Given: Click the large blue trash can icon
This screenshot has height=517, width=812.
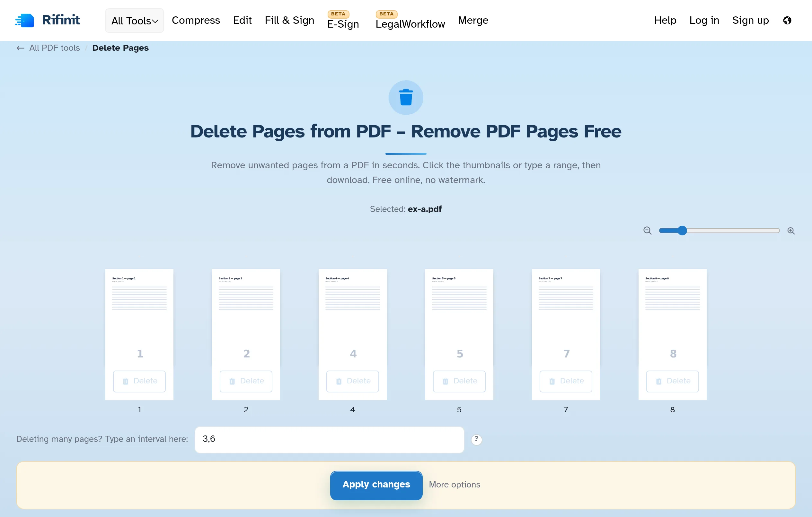Looking at the screenshot, I should pyautogui.click(x=406, y=97).
